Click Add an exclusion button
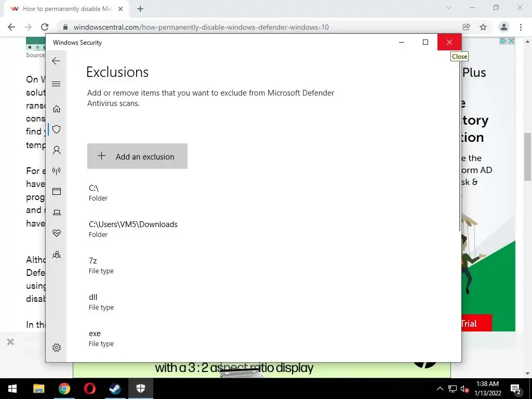The width and height of the screenshot is (532, 399). click(x=137, y=156)
